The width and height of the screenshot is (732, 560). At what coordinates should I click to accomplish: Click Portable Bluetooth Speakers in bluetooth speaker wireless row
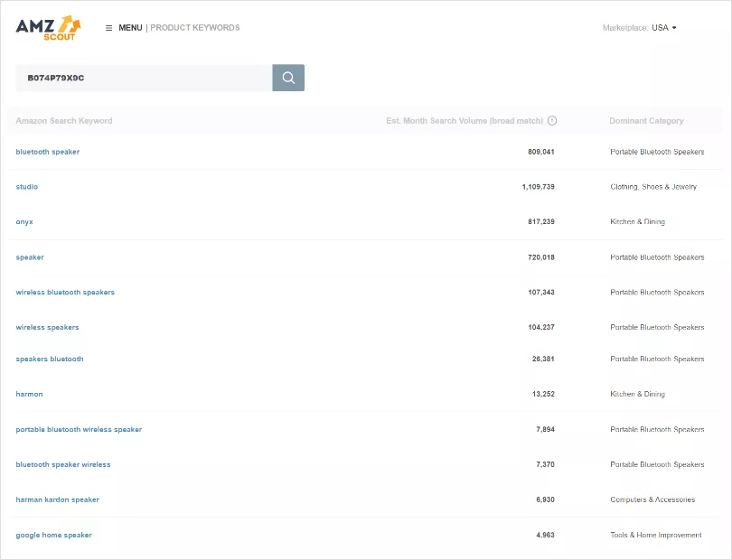(657, 464)
